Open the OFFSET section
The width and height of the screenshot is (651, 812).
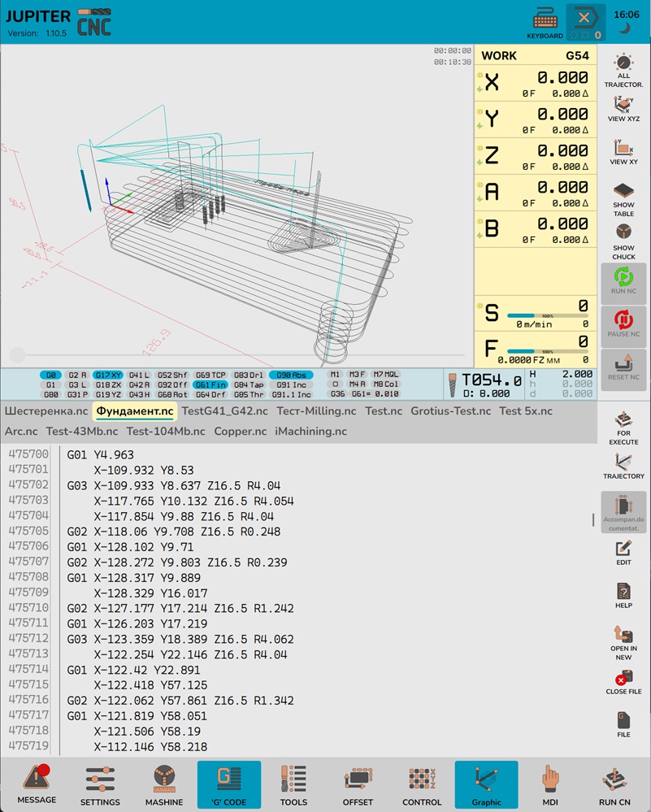358,784
